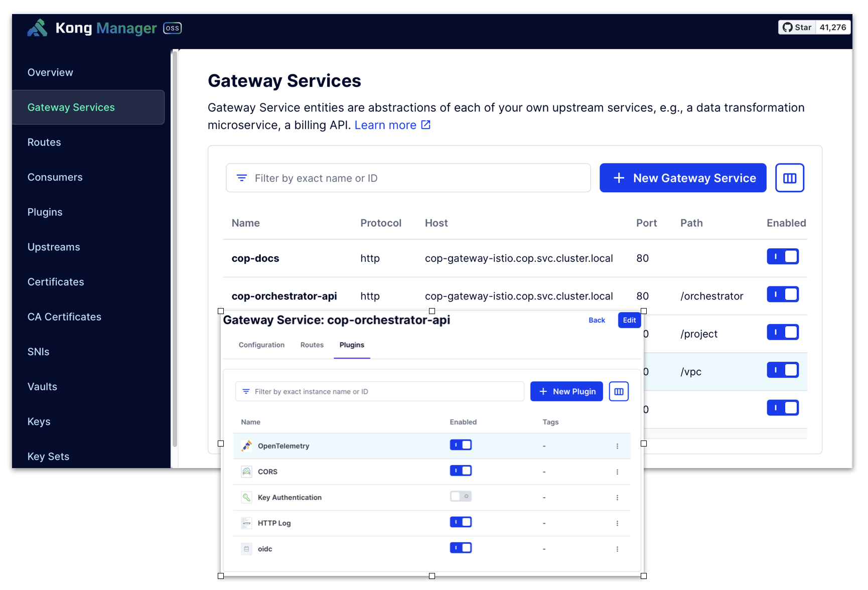The width and height of the screenshot is (868, 590).
Task: Enable the Key Authentication plugin
Action: [x=460, y=496]
